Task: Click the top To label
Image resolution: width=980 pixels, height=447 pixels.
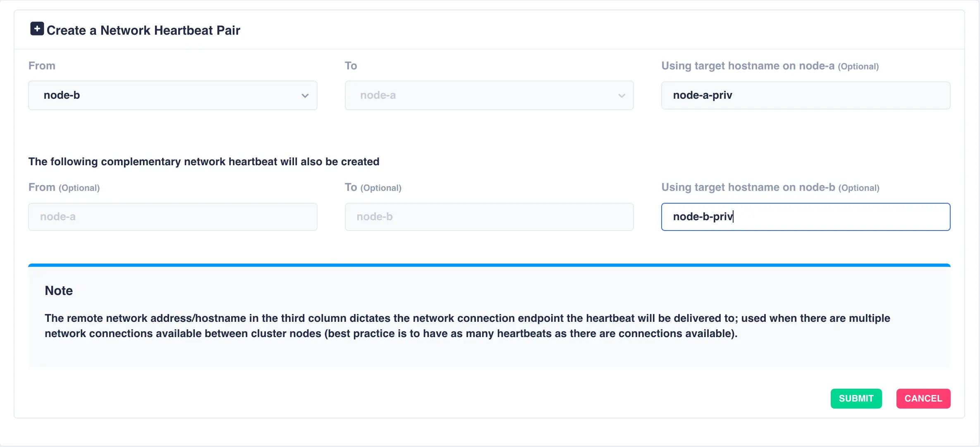Action: [351, 66]
